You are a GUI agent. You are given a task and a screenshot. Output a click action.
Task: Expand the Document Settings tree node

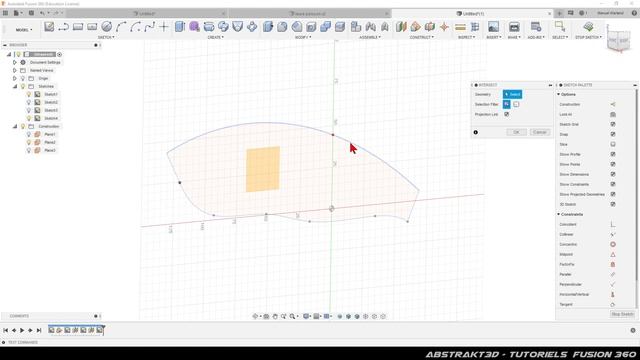tap(15, 62)
